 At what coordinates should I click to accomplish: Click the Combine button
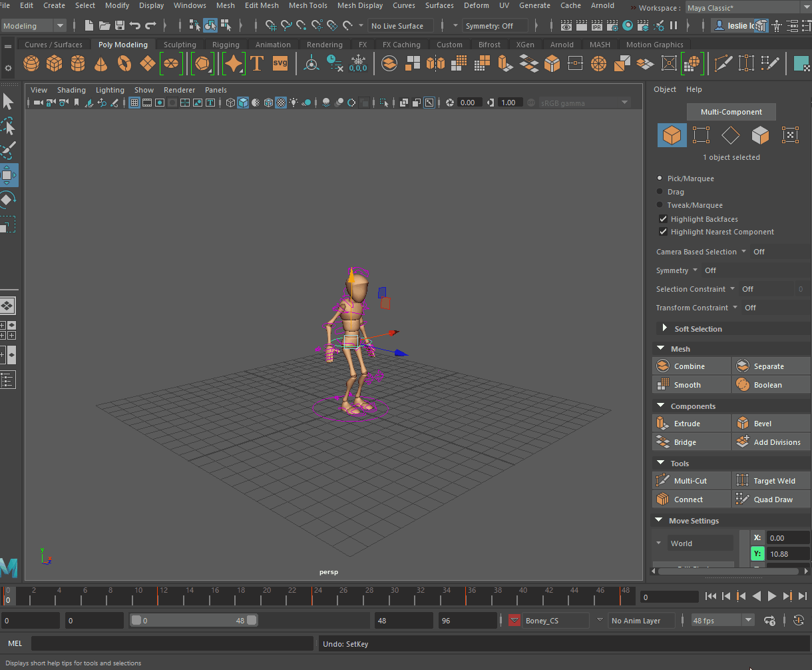691,366
